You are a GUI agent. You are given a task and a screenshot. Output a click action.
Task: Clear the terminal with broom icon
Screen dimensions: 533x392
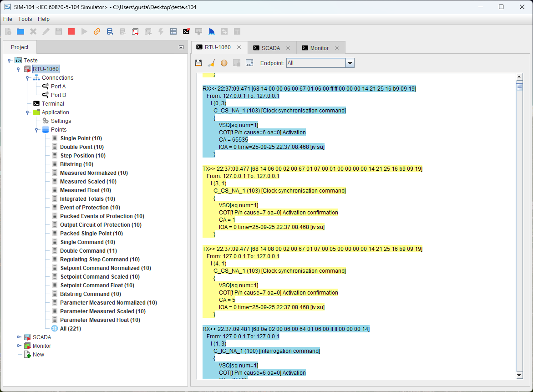211,63
